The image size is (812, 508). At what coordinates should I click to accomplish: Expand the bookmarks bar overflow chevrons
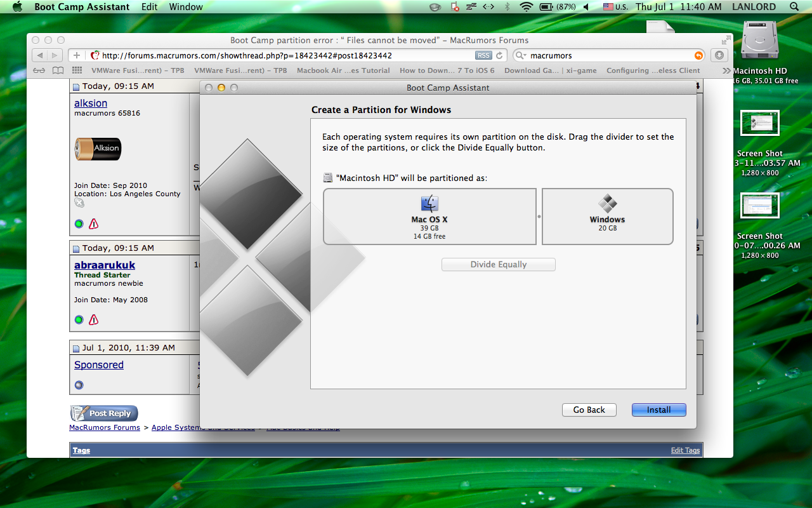[x=726, y=70]
